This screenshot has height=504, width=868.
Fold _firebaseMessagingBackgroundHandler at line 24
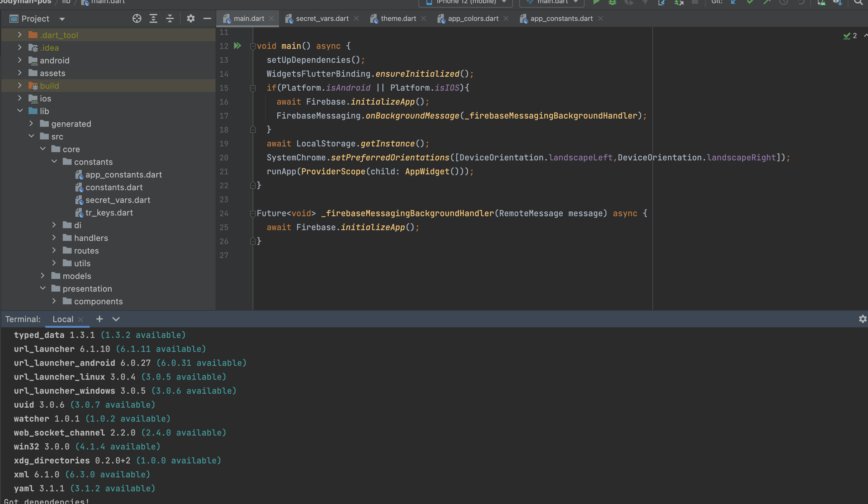coord(253,214)
